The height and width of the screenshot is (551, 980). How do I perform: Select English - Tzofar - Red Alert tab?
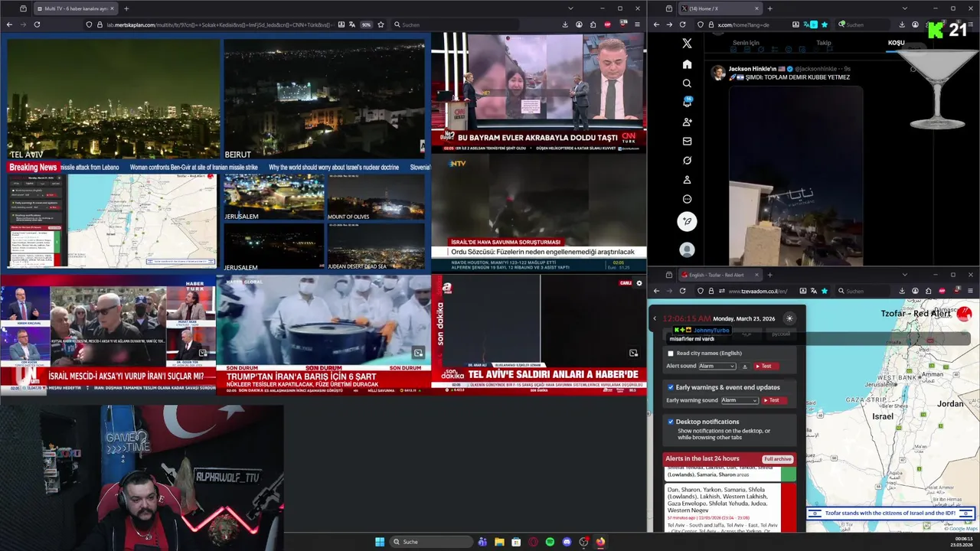click(x=720, y=275)
